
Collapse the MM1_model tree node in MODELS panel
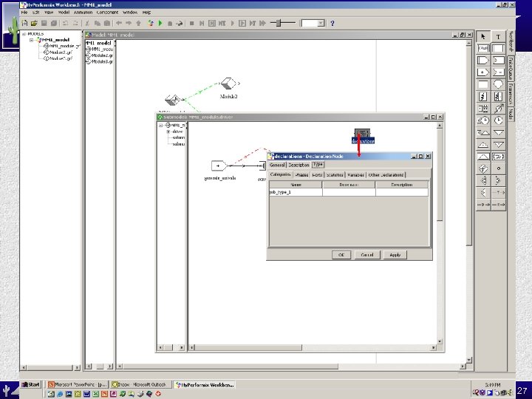[32, 40]
